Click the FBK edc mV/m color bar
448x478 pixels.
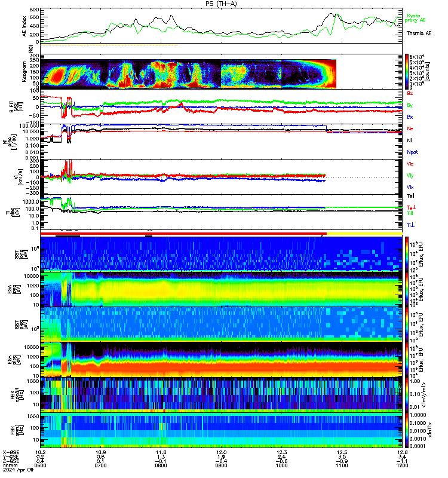pyautogui.click(x=407, y=395)
